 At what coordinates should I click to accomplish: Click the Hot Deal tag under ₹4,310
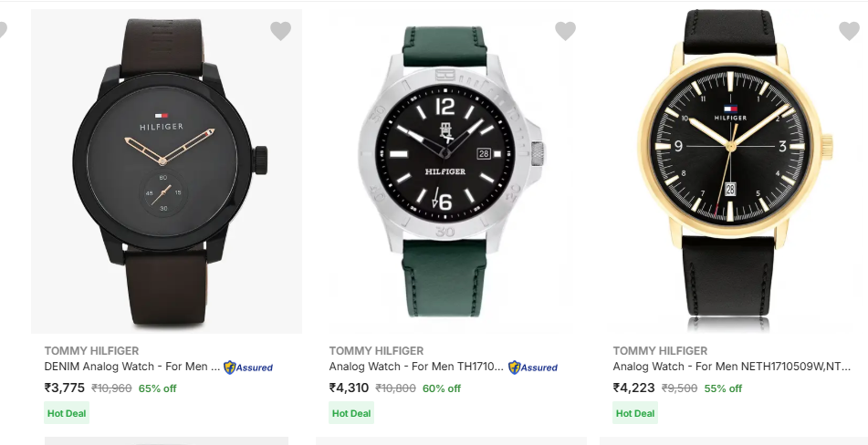351,413
